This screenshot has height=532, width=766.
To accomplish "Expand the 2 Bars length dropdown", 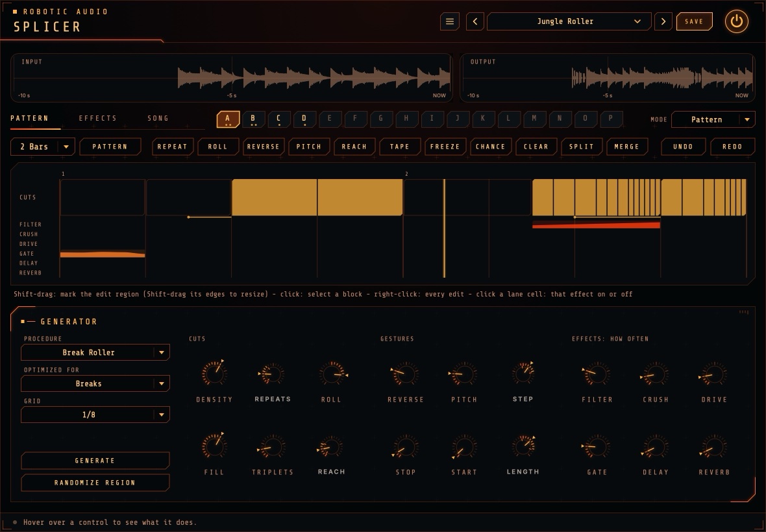I will (42, 147).
